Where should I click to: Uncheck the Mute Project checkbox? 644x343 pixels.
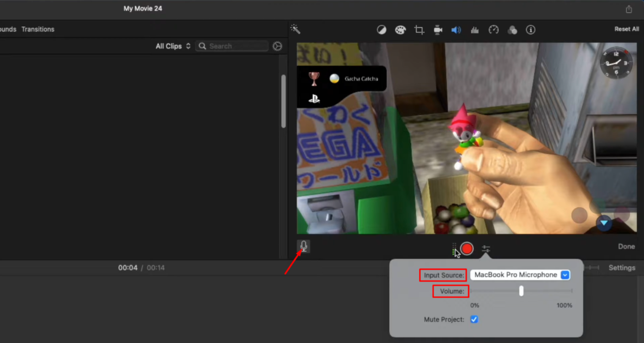(x=474, y=319)
